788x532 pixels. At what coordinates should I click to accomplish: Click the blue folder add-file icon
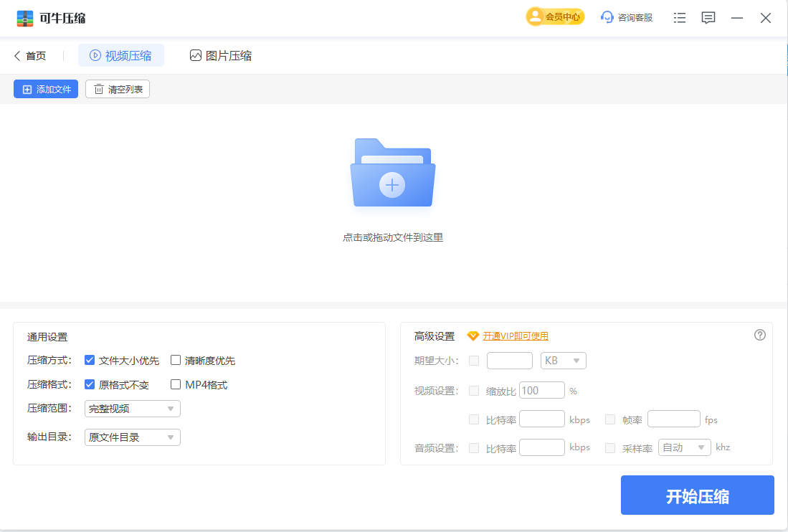[392, 173]
